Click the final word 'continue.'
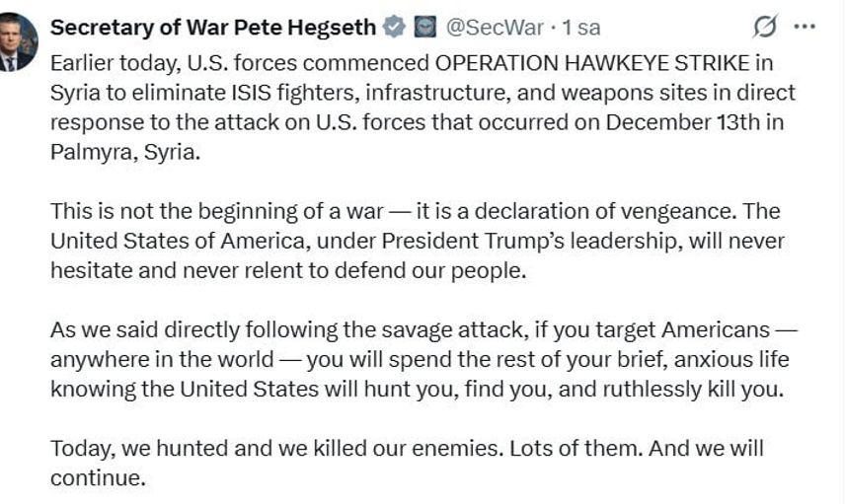 click(99, 478)
